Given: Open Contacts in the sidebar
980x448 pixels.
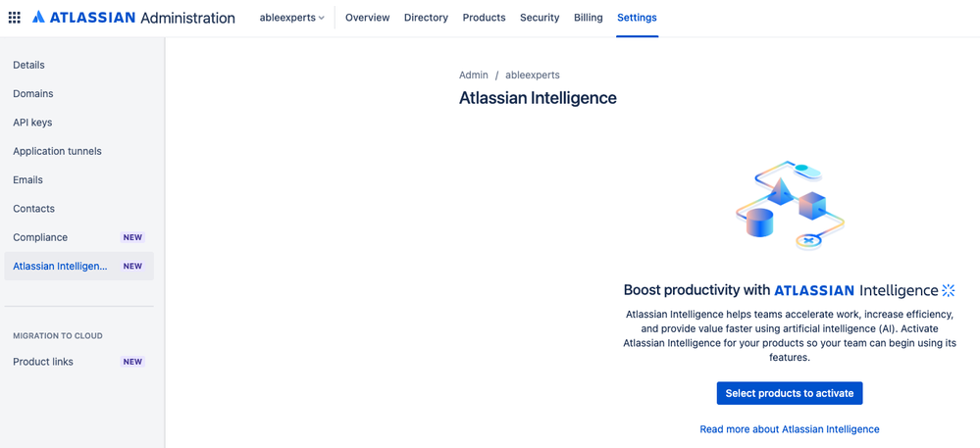Looking at the screenshot, I should 78,209.
